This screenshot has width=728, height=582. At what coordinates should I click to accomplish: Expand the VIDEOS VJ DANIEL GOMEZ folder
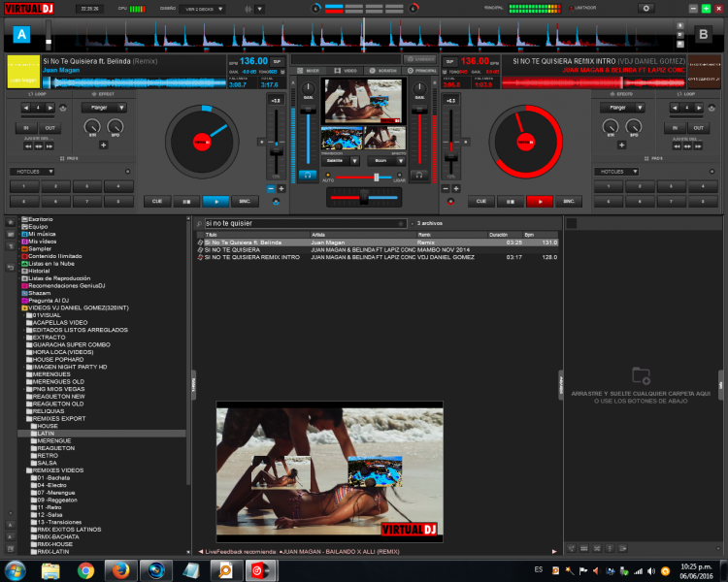[x=20, y=307]
